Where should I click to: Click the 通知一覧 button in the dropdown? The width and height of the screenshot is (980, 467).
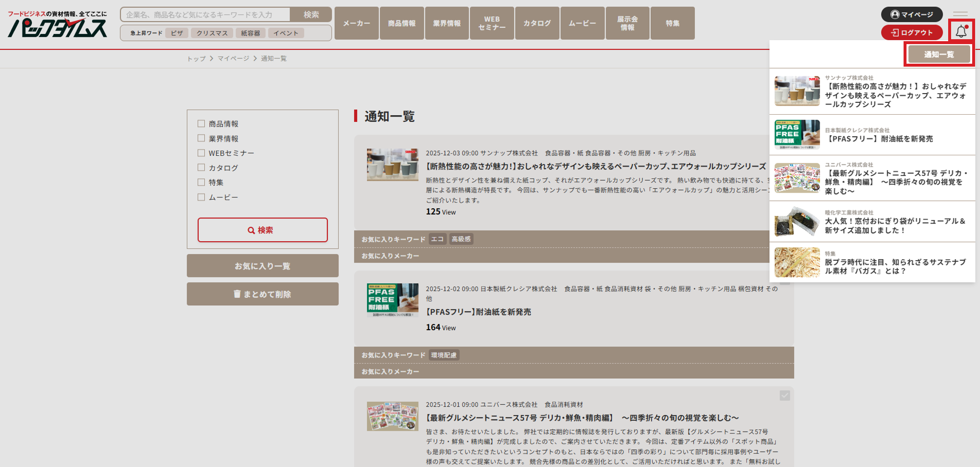tap(938, 54)
